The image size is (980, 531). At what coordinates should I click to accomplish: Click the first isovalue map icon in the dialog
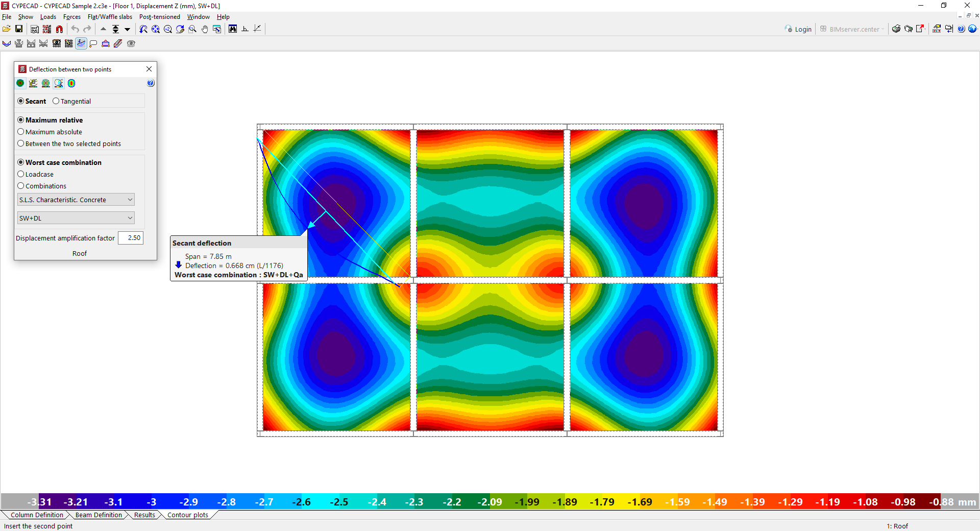coord(20,83)
